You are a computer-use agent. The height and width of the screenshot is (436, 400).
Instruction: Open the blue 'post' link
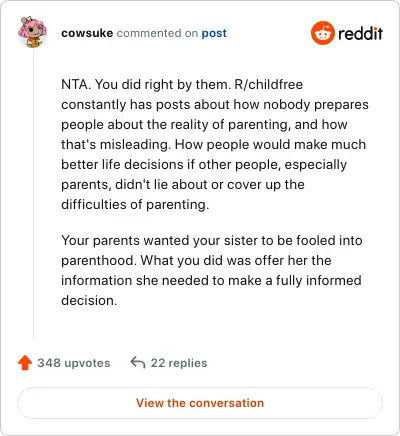[214, 33]
